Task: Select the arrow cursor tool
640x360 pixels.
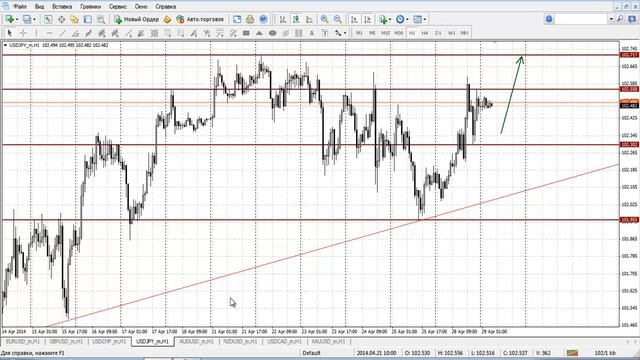Action: 10,33
